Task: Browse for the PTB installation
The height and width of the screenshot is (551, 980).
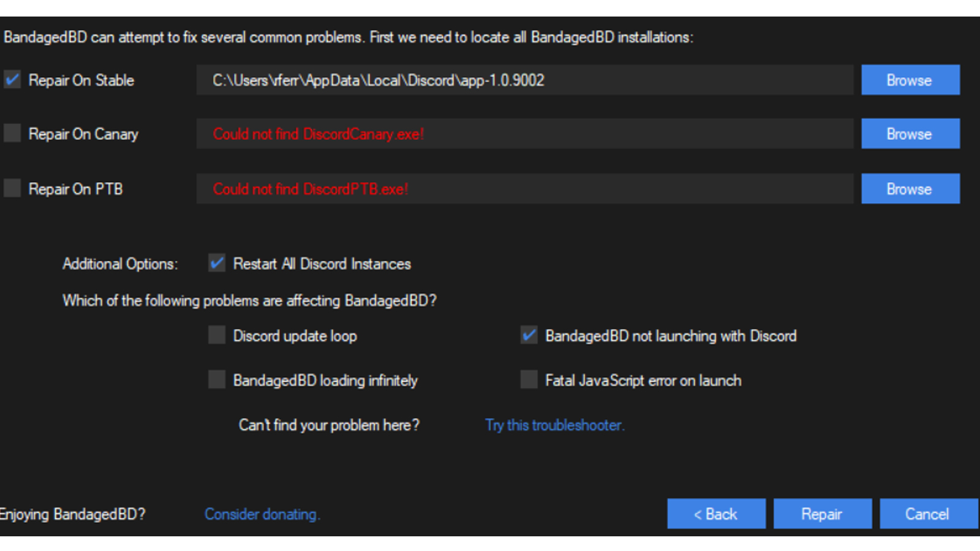Action: (910, 189)
